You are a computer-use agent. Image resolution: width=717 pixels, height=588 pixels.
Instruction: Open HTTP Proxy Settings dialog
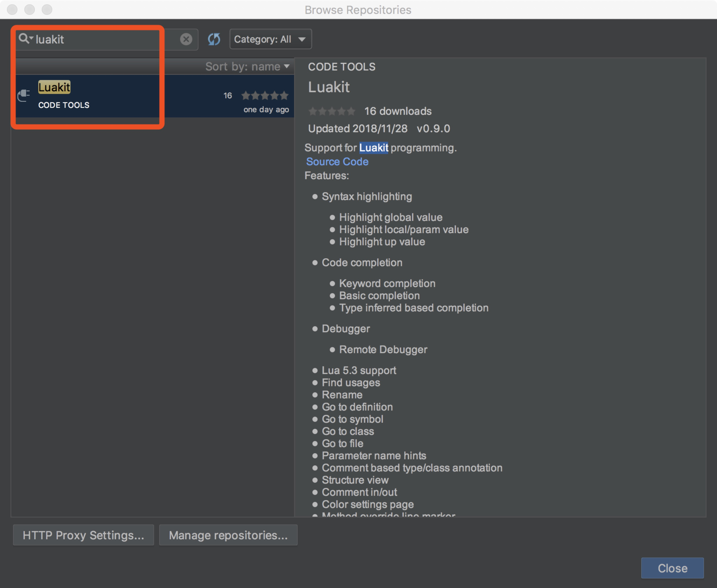point(83,535)
